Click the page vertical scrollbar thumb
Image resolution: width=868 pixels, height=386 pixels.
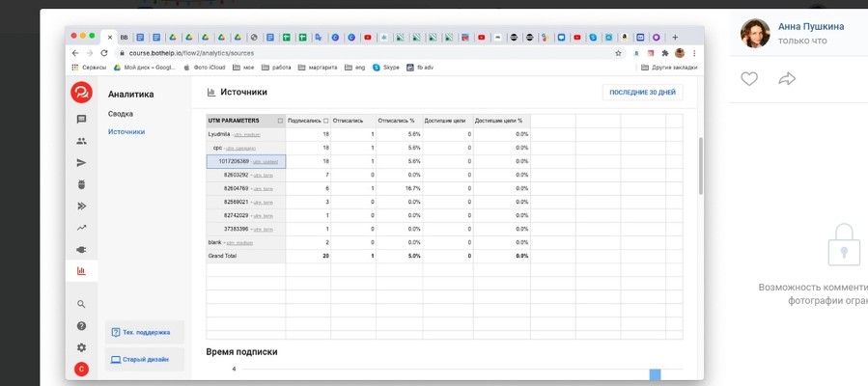pyautogui.click(x=701, y=166)
